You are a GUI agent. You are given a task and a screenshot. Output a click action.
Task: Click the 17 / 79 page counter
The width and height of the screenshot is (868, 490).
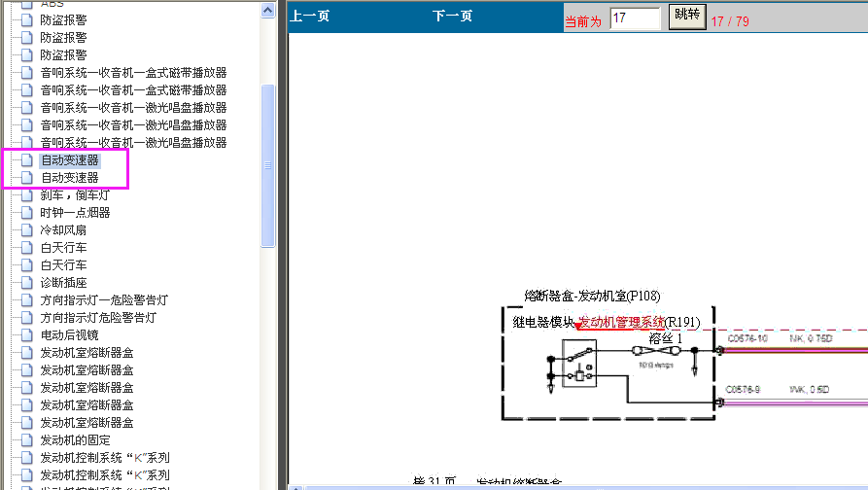(x=730, y=21)
